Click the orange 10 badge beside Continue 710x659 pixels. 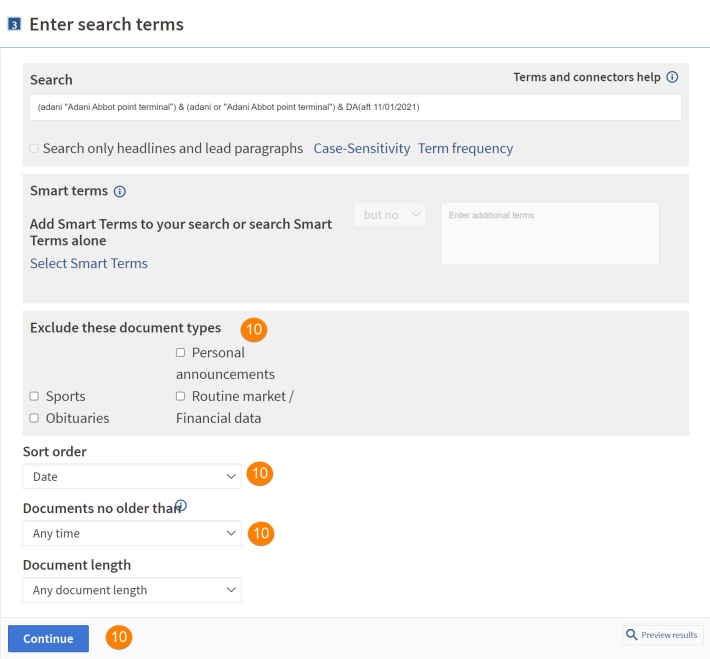119,637
